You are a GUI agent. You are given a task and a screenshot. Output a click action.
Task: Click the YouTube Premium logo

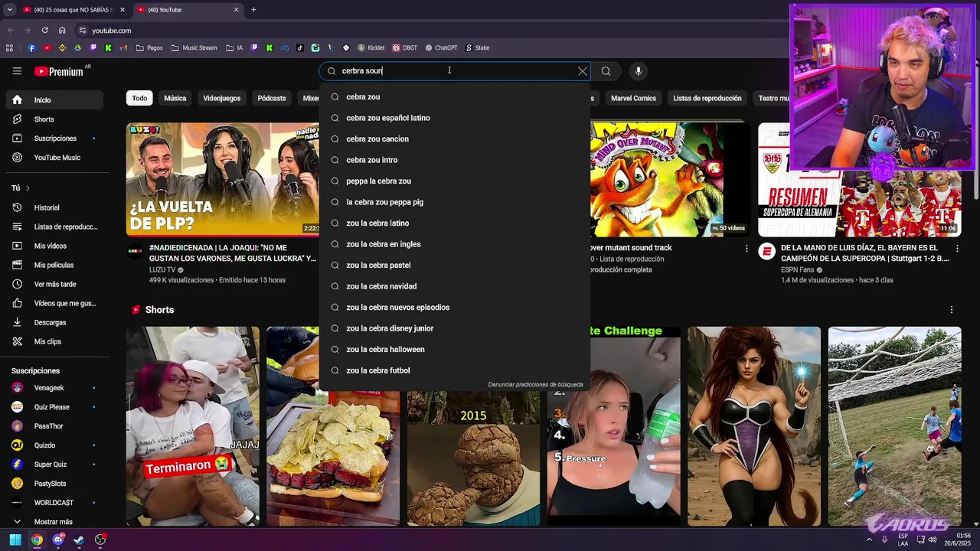pyautogui.click(x=59, y=71)
